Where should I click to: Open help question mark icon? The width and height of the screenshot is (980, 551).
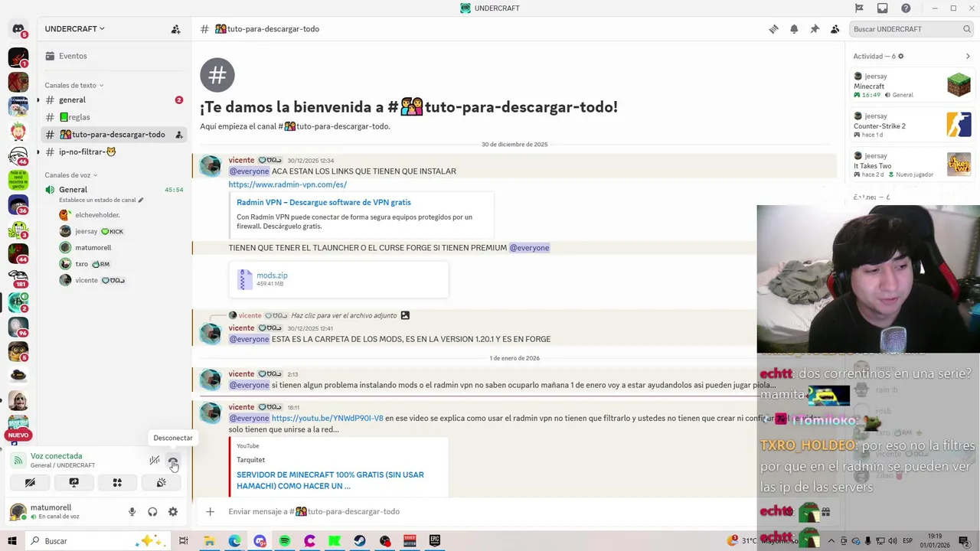click(x=906, y=8)
